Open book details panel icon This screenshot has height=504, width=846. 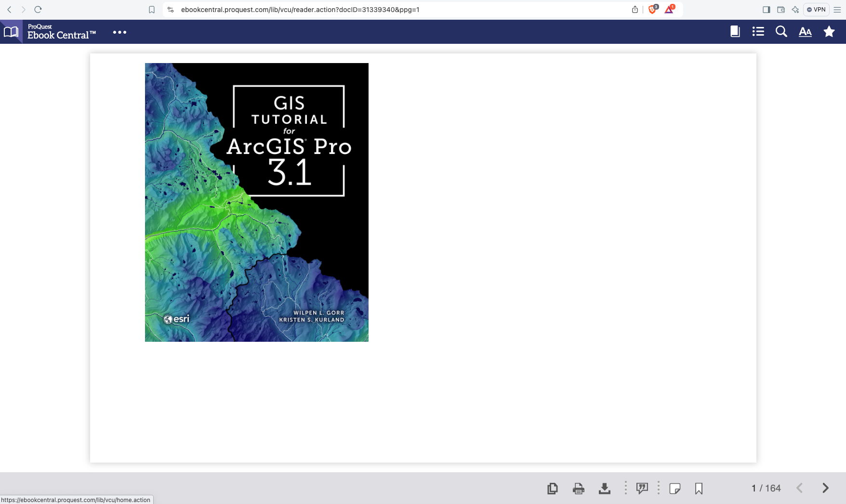pyautogui.click(x=735, y=32)
